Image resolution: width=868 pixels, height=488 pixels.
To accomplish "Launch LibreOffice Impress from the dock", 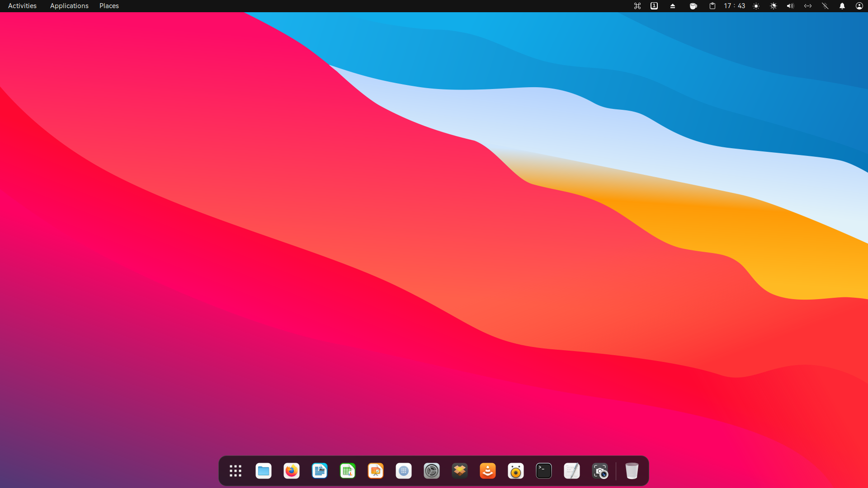I will 376,471.
